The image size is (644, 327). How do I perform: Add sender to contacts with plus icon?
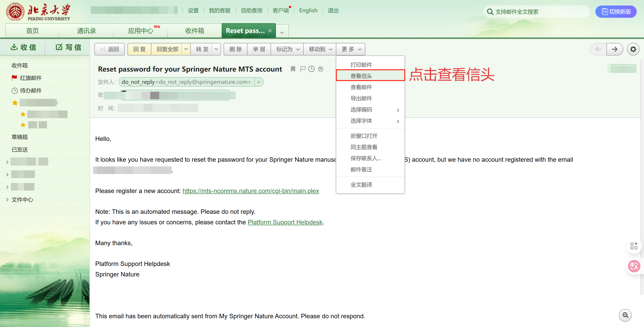click(x=259, y=82)
